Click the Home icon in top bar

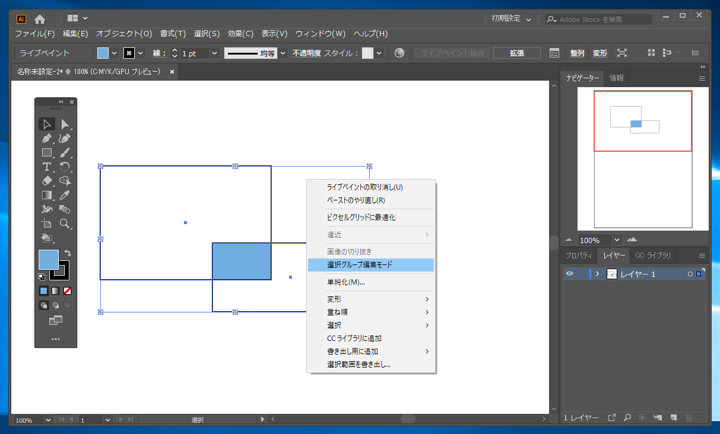[x=40, y=18]
